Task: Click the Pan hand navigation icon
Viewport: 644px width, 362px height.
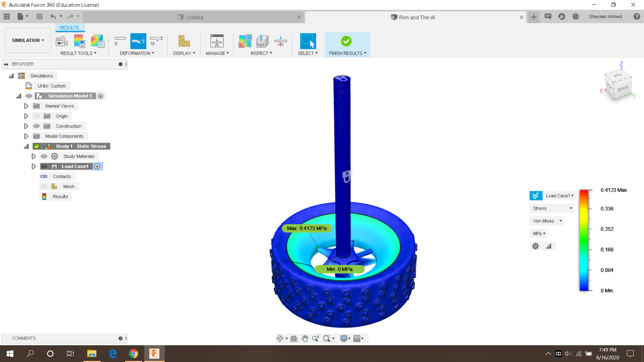Action: click(x=305, y=339)
